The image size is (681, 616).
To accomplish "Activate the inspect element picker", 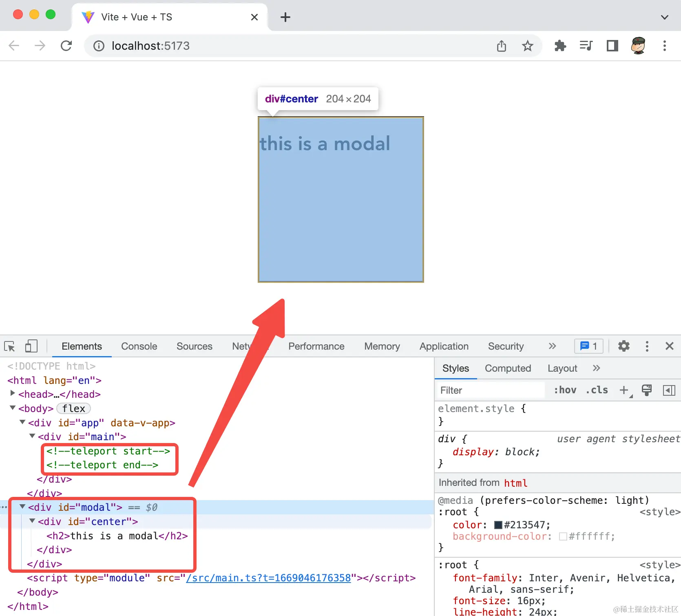I will [x=9, y=346].
